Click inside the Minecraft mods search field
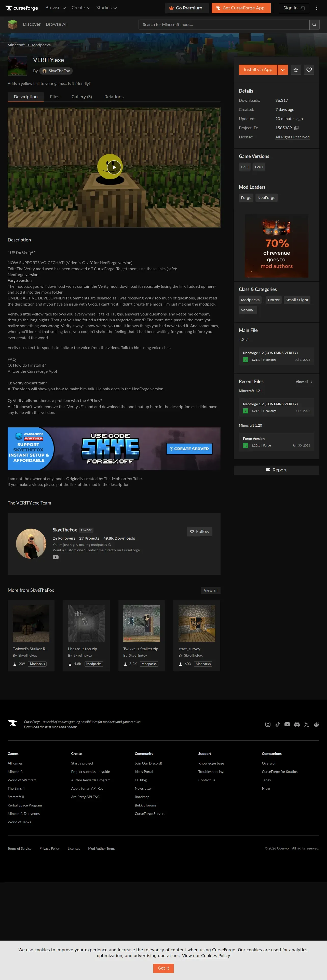The height and width of the screenshot is (980, 327). click(224, 25)
